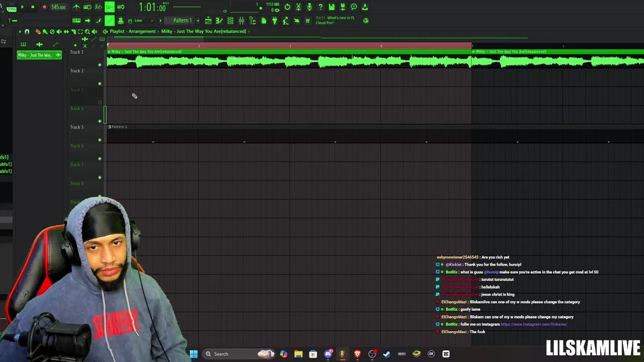Screen dimensions: 644x362
Task: Toggle the highlighted link icon in toolbar
Action: click(x=109, y=21)
